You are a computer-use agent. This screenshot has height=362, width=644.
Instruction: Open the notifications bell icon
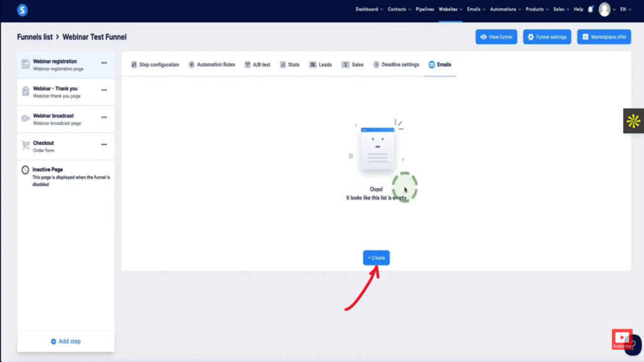591,9
